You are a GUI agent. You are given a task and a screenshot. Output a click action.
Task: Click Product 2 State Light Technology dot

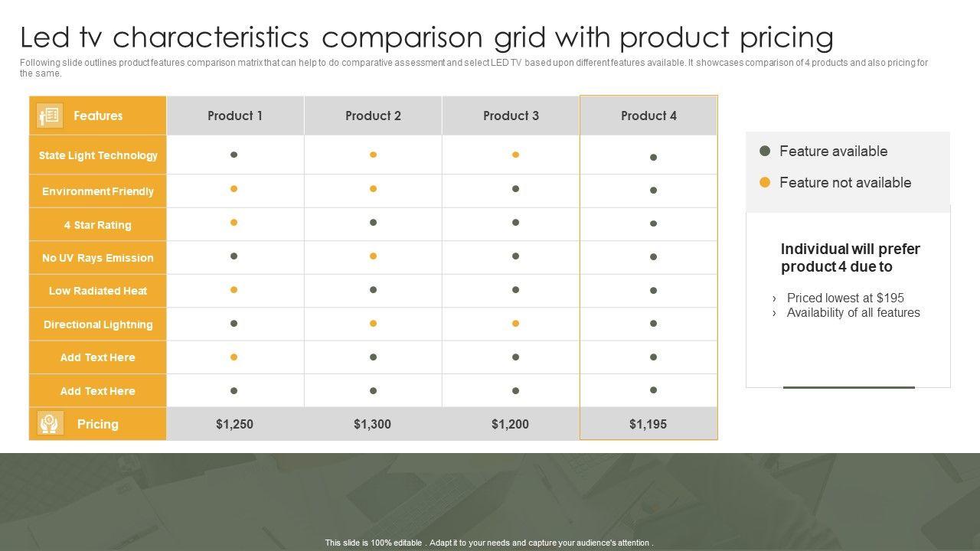coord(373,155)
